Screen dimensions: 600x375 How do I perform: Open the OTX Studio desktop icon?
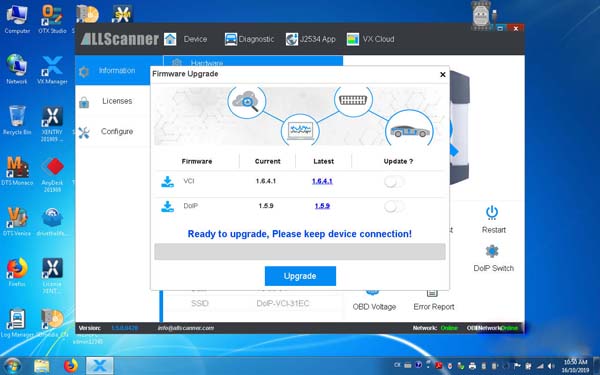(x=52, y=19)
